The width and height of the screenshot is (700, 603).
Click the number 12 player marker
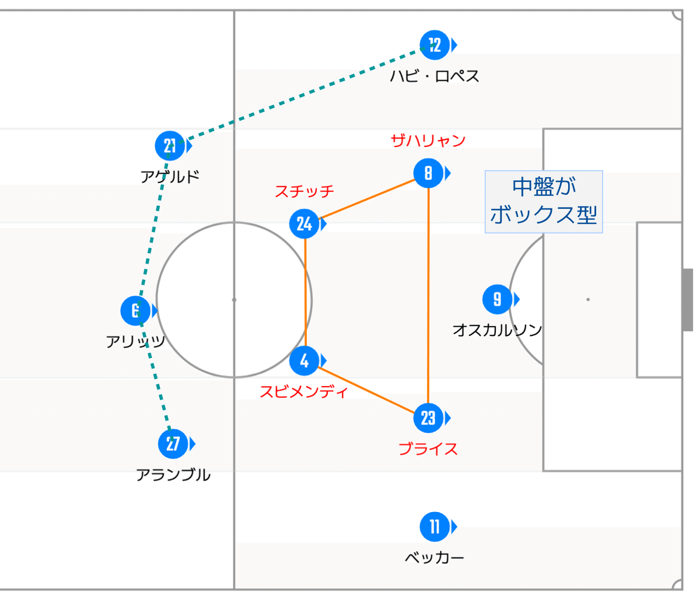click(x=435, y=45)
